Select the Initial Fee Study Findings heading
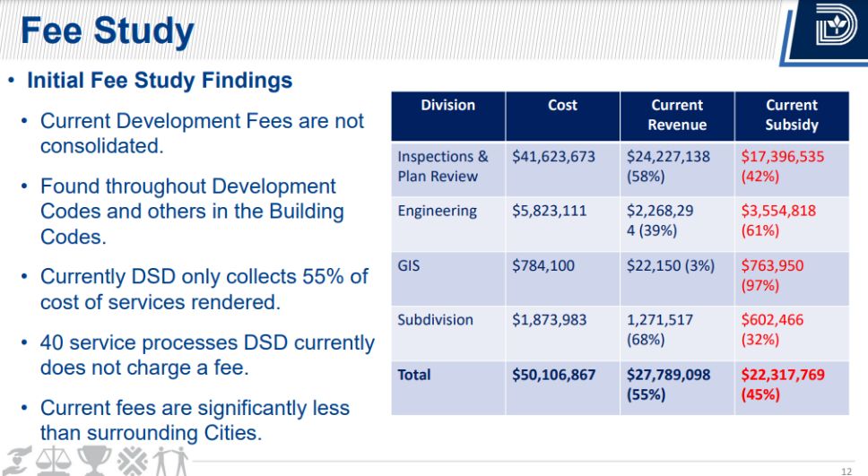 (160, 81)
